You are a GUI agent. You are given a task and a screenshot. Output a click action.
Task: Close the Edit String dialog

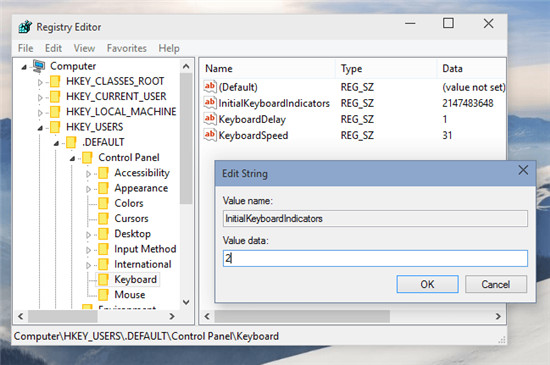coord(523,170)
